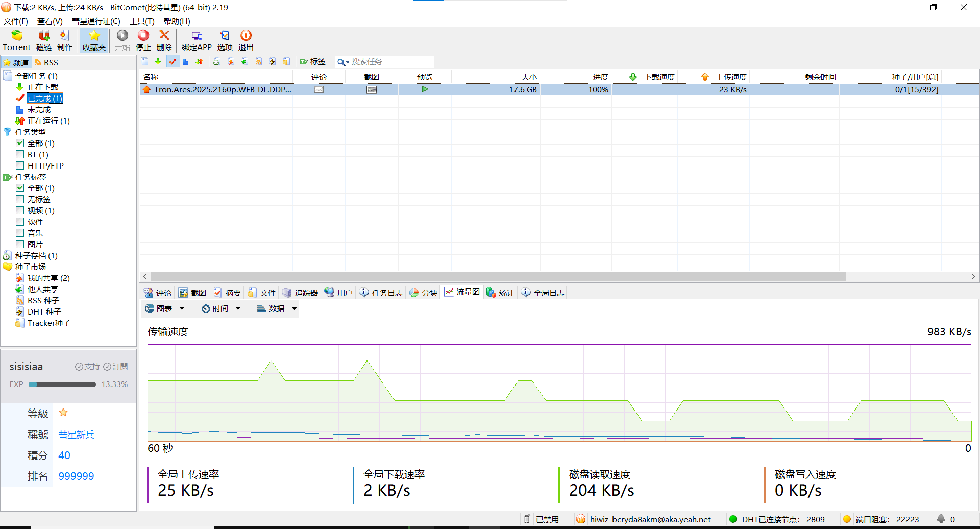980x529 pixels.
Task: Click the Exit (退出) power icon
Action: coord(246,36)
